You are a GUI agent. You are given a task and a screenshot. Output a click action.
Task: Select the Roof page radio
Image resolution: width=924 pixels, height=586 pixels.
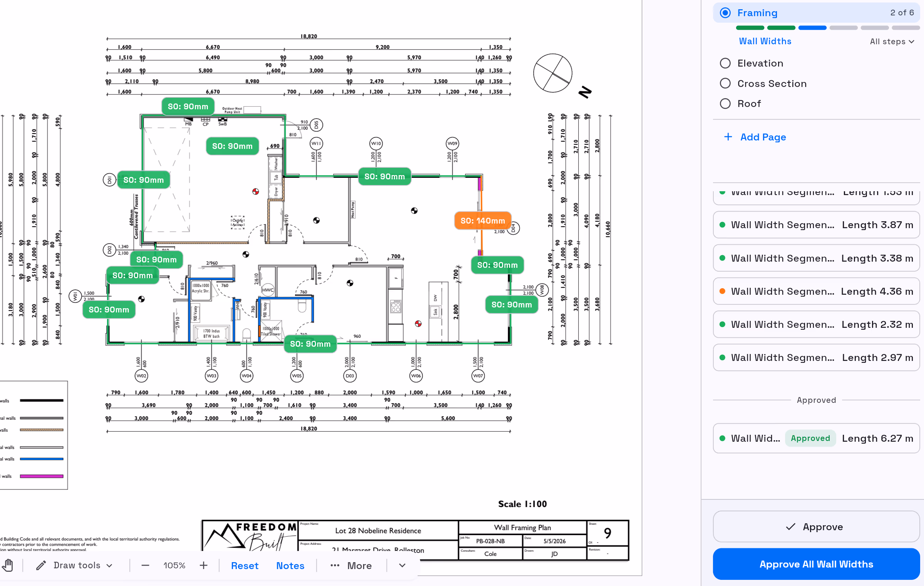tap(725, 104)
